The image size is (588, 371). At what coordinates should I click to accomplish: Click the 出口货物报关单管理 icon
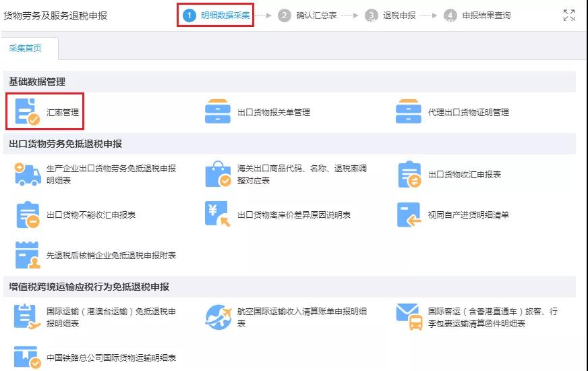217,112
